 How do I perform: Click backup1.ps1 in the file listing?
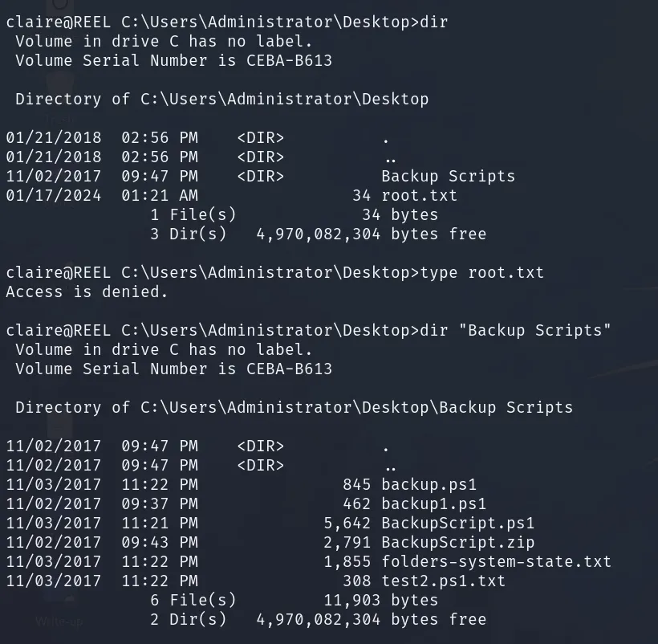(x=433, y=503)
